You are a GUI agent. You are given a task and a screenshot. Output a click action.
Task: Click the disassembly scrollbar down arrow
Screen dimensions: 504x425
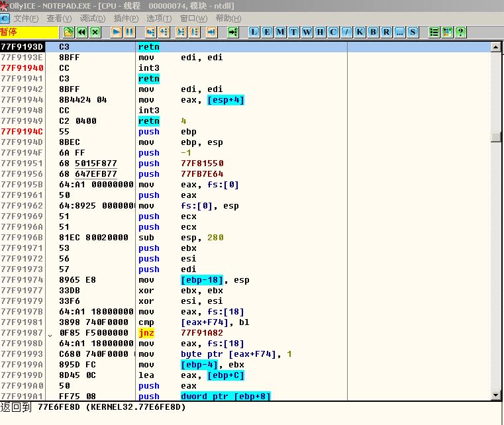495,396
